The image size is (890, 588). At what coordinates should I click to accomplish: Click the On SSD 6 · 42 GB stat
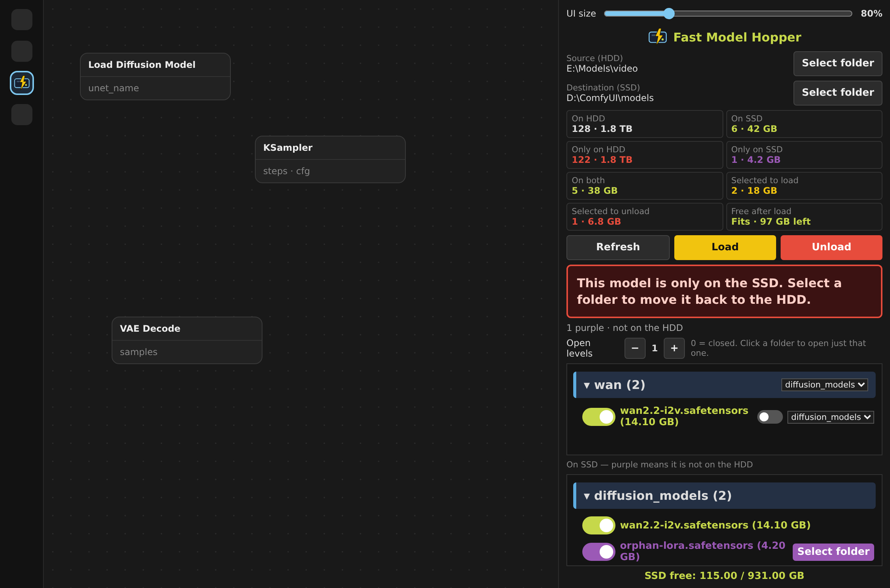pyautogui.click(x=804, y=124)
